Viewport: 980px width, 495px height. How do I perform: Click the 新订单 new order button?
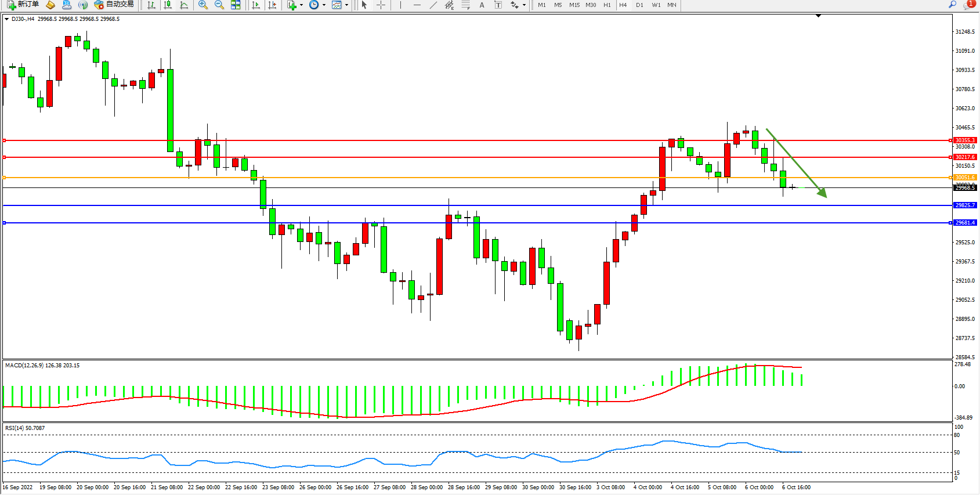click(x=23, y=5)
